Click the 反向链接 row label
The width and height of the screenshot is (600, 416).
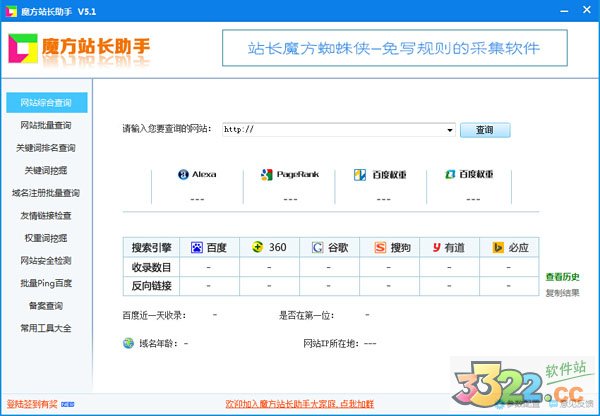point(151,286)
